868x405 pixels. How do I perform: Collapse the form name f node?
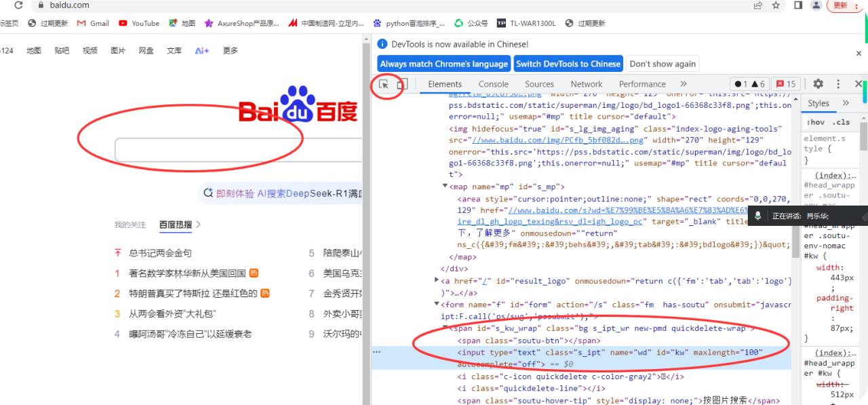pos(437,305)
